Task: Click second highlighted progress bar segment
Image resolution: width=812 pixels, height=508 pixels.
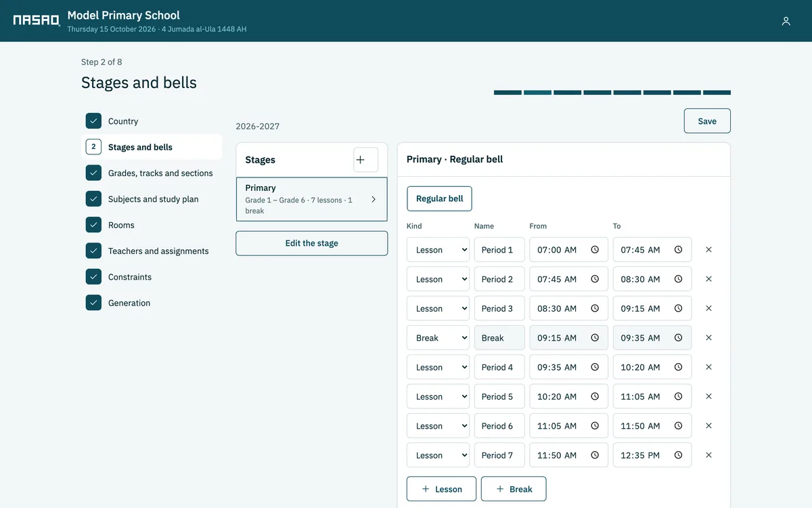Action: [537, 93]
